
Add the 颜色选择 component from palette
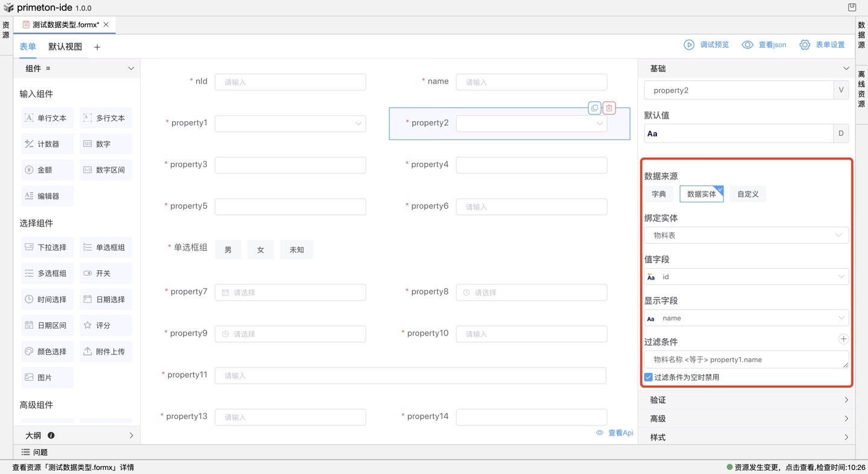pos(46,351)
